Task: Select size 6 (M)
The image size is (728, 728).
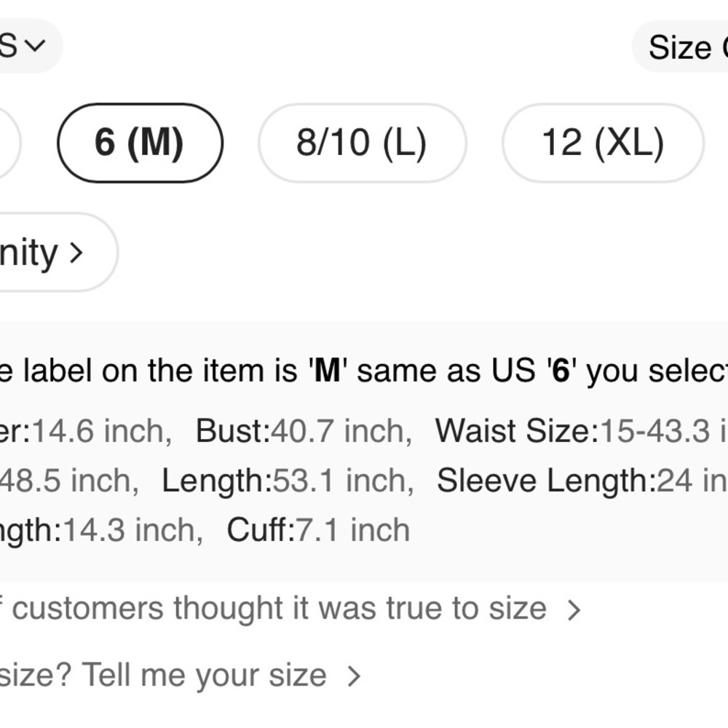Action: click(139, 143)
